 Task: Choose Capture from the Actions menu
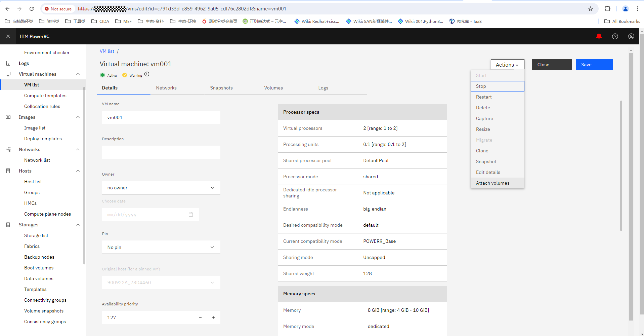[497, 118]
